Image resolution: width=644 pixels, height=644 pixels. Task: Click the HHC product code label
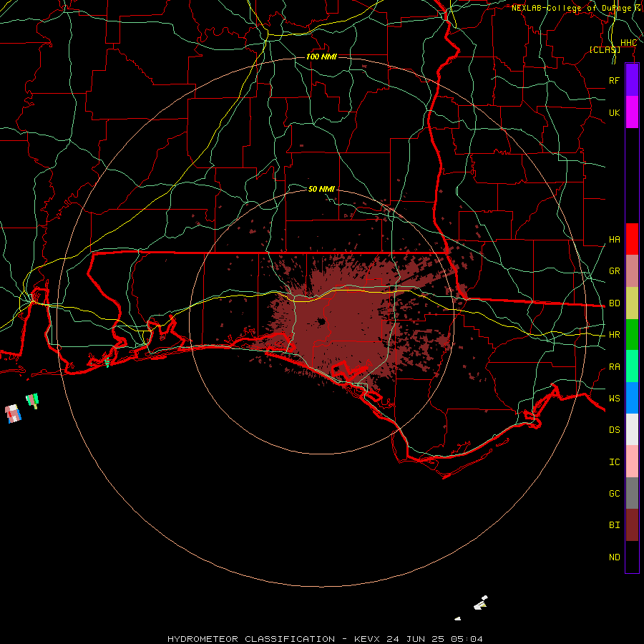tap(628, 43)
